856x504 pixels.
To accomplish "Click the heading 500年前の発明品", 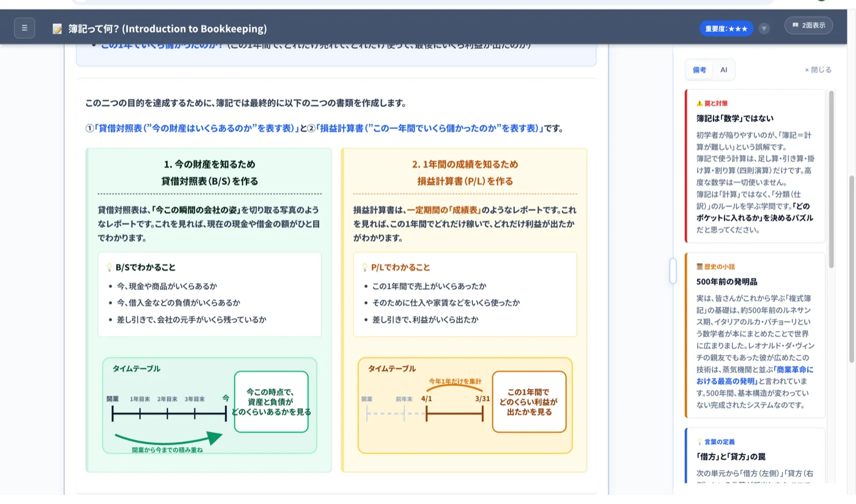I will (x=727, y=282).
